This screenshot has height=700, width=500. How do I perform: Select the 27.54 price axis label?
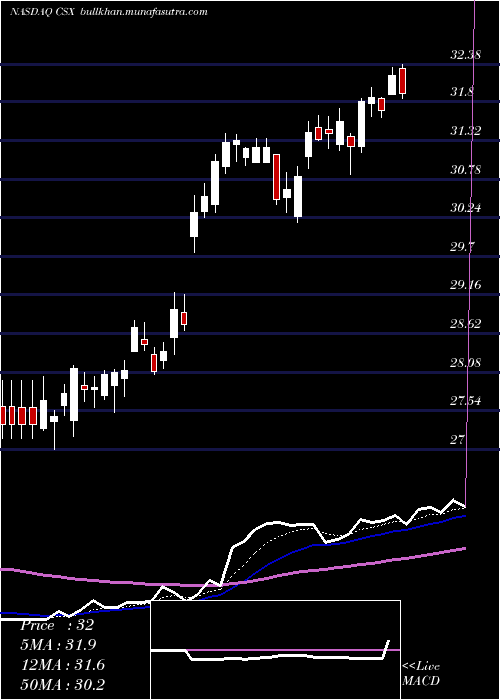pos(465,401)
